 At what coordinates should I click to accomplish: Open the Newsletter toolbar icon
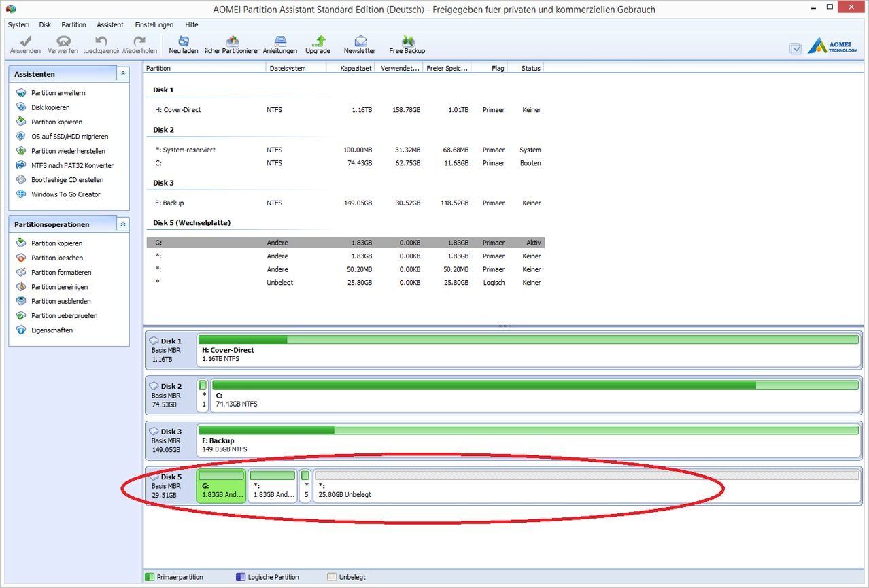coord(360,46)
